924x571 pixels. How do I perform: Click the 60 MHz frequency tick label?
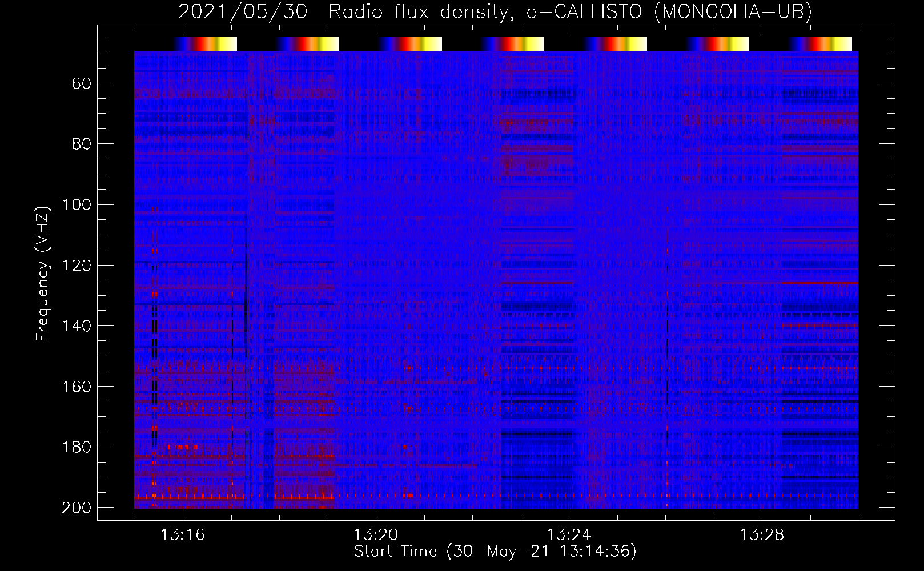click(x=82, y=83)
